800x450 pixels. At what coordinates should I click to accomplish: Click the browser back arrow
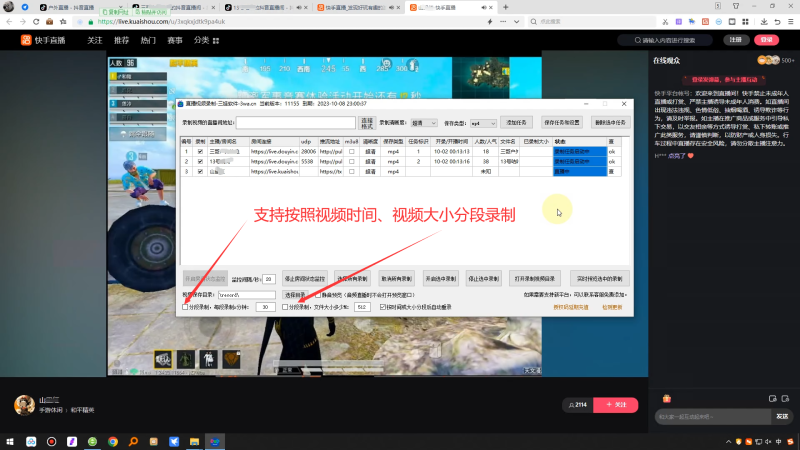9,22
